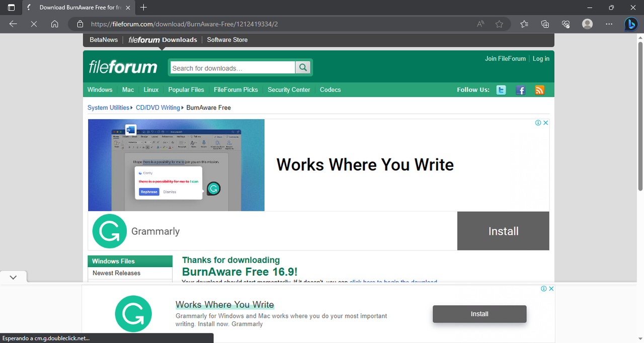Click the AdChoices info icon on top ad
Image resolution: width=644 pixels, height=343 pixels.
pos(538,123)
